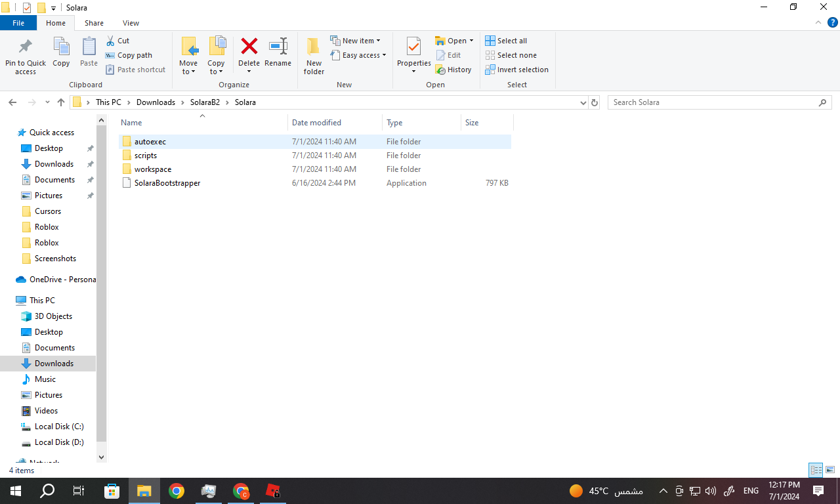Screen dimensions: 840x504
Task: Open Screenshots folder in navigation pane
Action: coord(55,259)
